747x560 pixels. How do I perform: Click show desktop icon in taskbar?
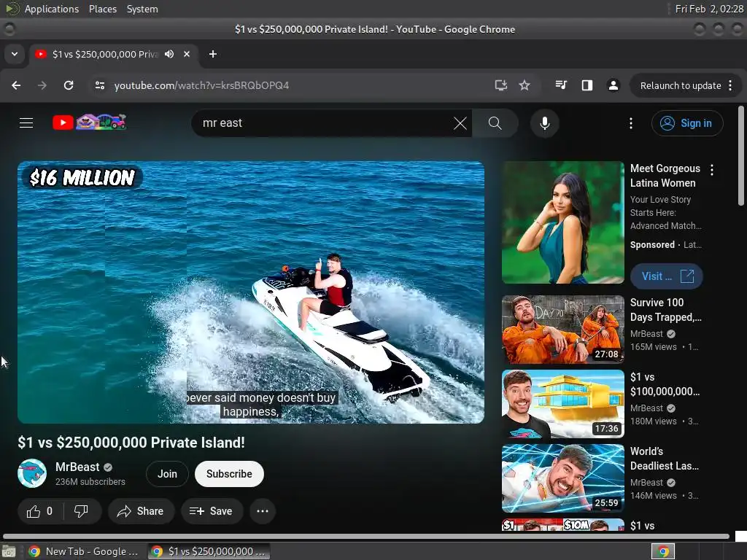9,551
